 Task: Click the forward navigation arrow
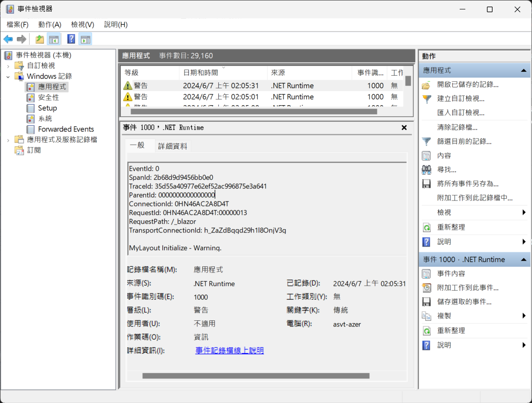pos(21,39)
